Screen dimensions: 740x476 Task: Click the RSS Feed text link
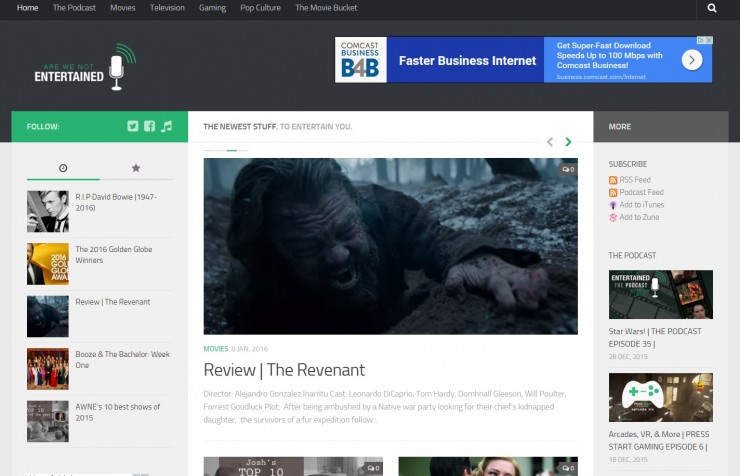(635, 180)
